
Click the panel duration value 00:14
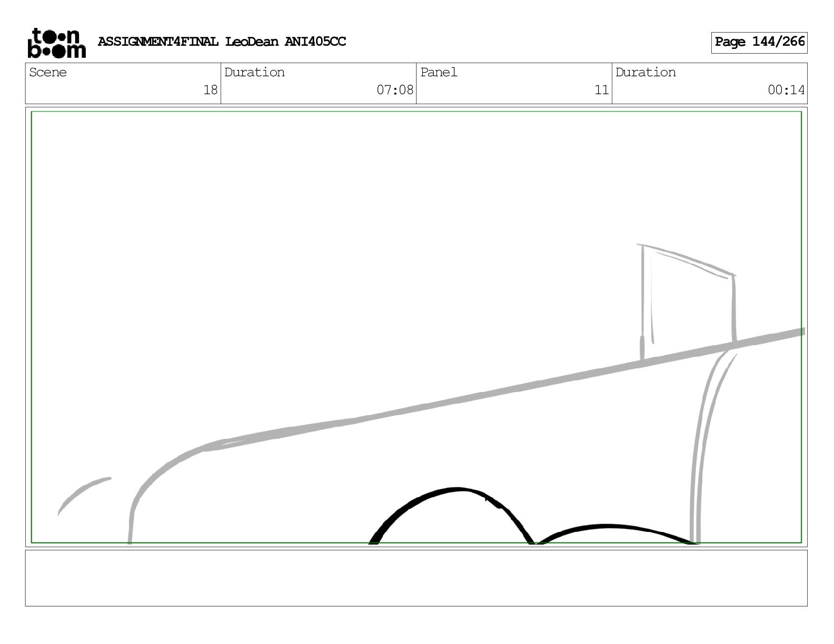786,90
